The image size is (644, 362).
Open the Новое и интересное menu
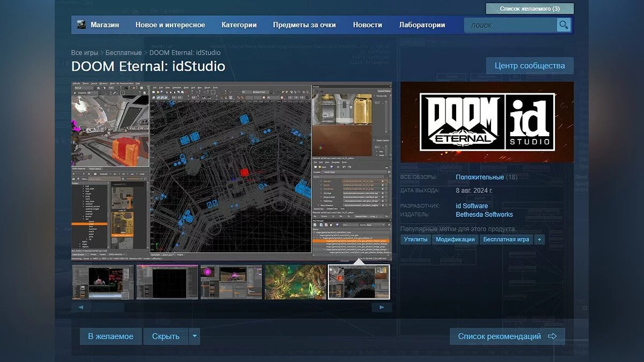[x=170, y=25]
